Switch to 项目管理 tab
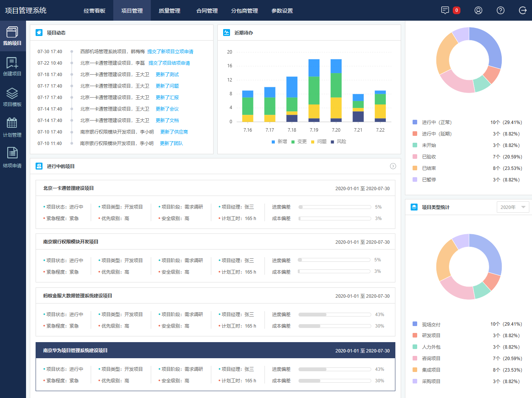Screen dimensions: 532x398 point(132,10)
